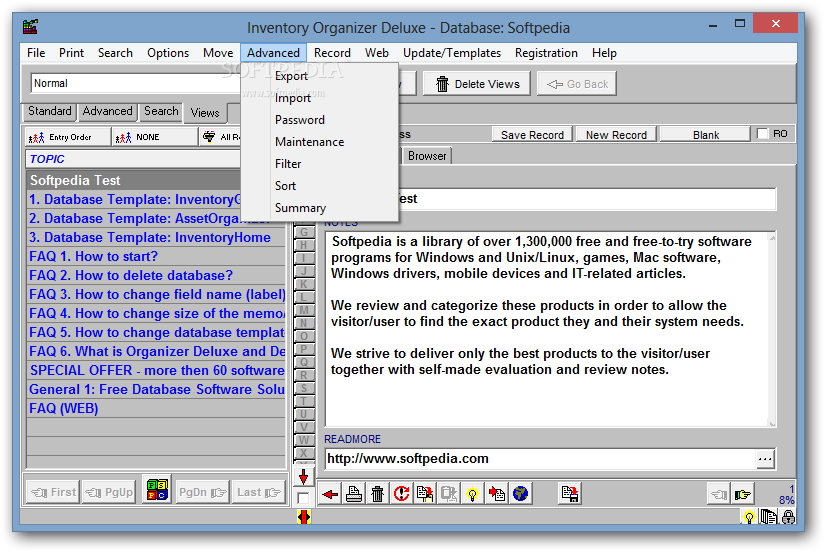Choose Export from the Advanced menu
The height and width of the screenshot is (552, 825).
click(291, 76)
